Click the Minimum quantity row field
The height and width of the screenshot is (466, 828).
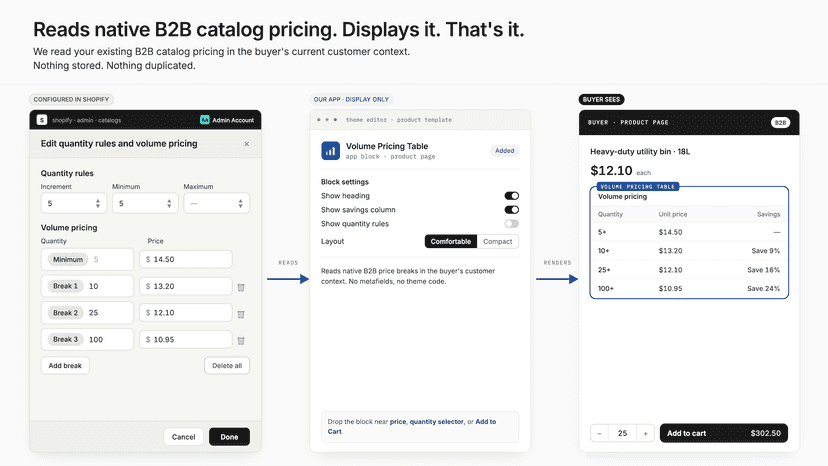[87, 259]
